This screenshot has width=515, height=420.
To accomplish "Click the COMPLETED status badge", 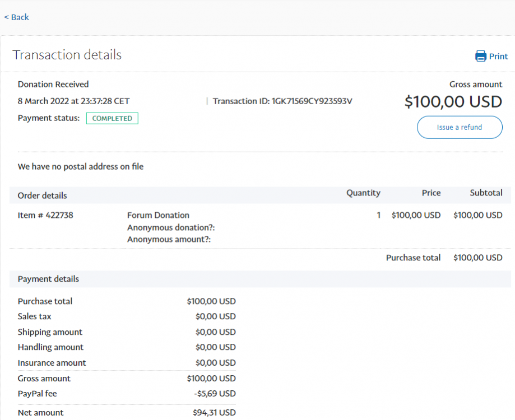I will (112, 118).
